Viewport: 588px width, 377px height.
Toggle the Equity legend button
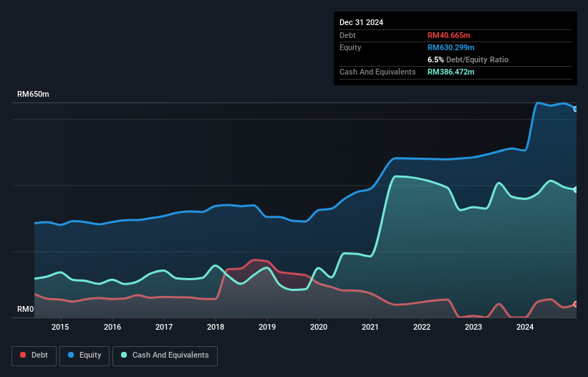(x=85, y=355)
